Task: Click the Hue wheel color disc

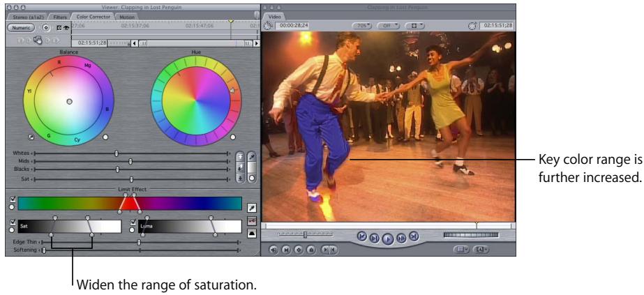Action: [x=196, y=100]
